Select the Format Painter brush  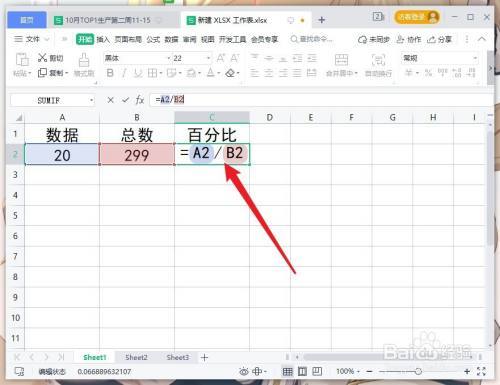click(x=84, y=60)
